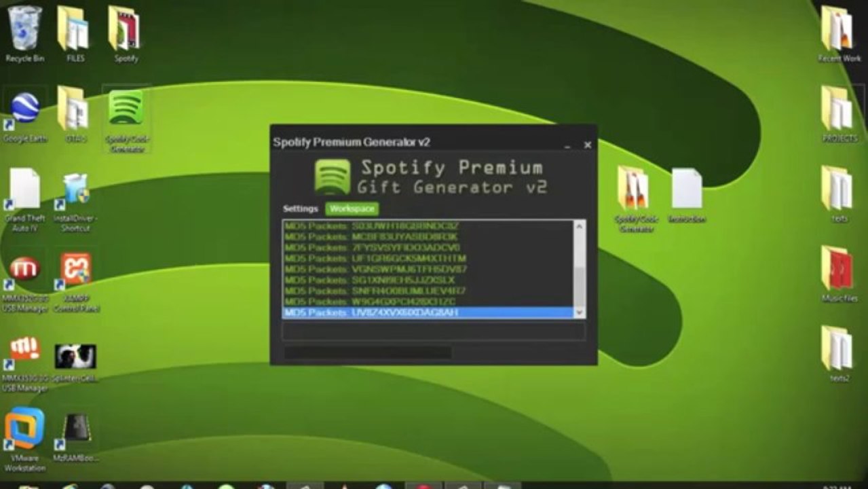Screen dimensions: 868x489
Task: Open the PROJECTS folder
Action: [839, 114]
